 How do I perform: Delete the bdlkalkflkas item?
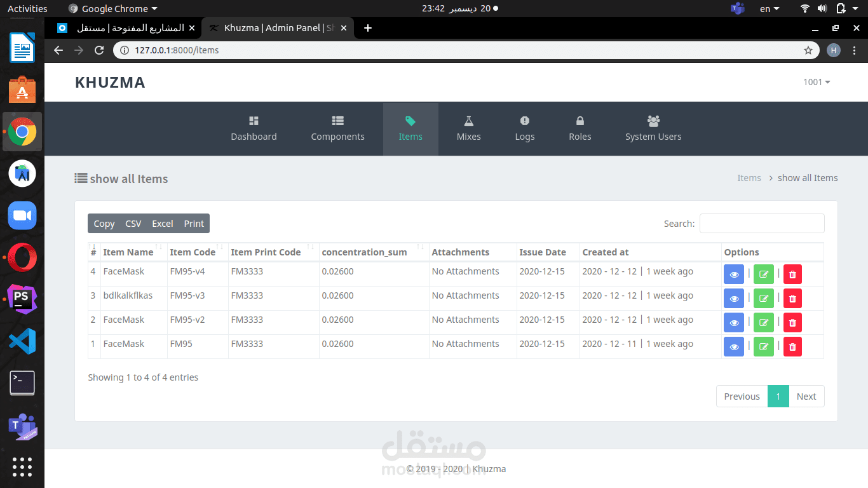tap(792, 299)
